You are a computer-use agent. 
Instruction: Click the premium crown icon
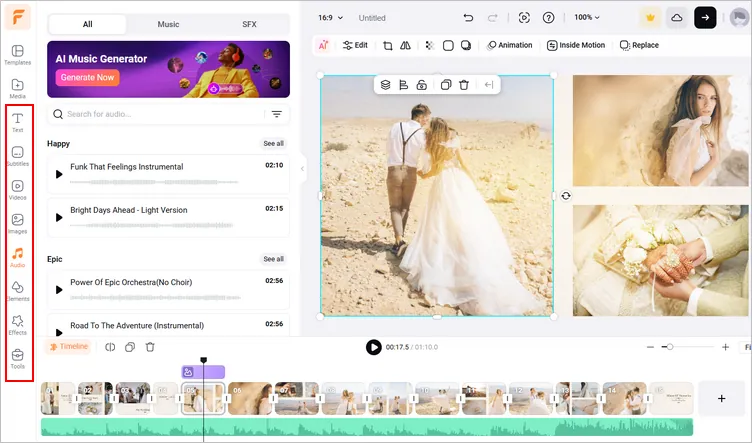coord(650,18)
